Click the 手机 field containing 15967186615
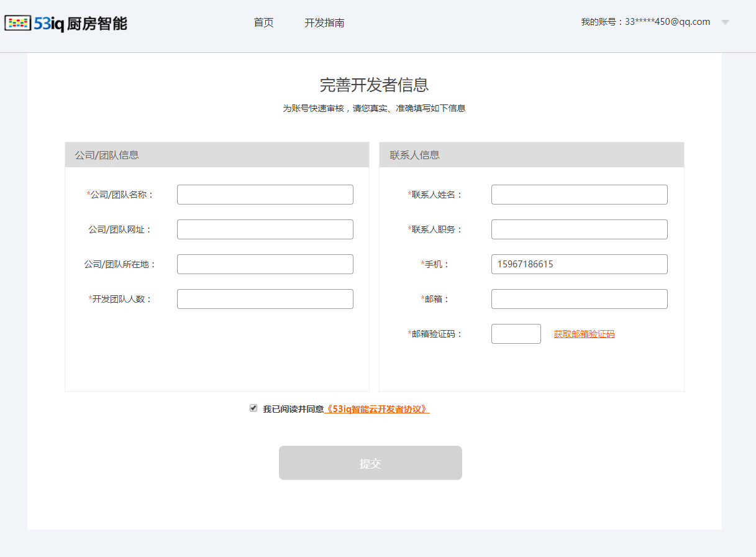Screen dimensions: 756x557 click(579, 264)
